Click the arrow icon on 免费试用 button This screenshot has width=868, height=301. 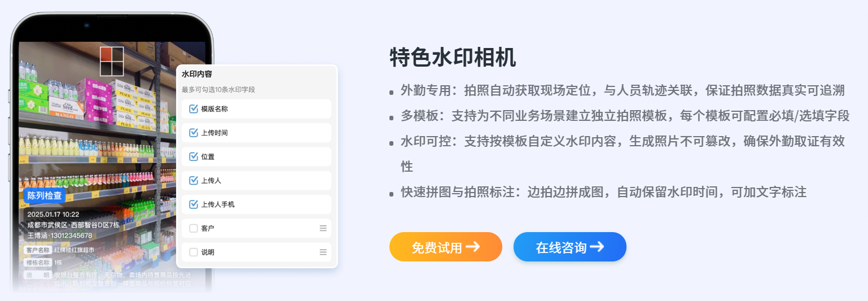click(x=473, y=247)
